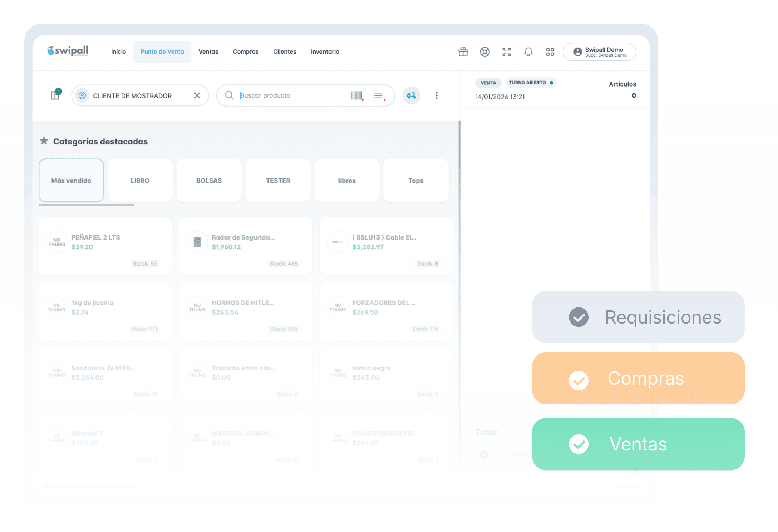The height and width of the screenshot is (532, 778).
Task: Click the categories horizontal scrollbar
Action: pos(87,205)
